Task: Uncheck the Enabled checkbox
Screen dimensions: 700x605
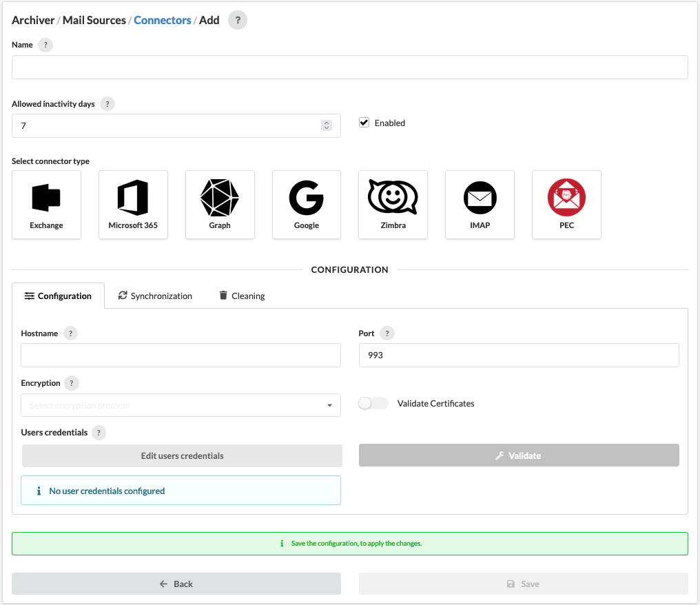Action: point(364,123)
